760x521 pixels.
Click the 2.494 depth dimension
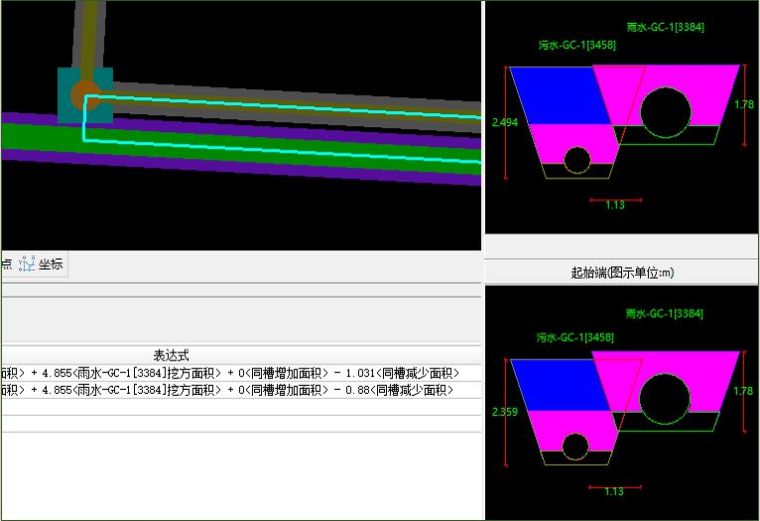coord(505,122)
